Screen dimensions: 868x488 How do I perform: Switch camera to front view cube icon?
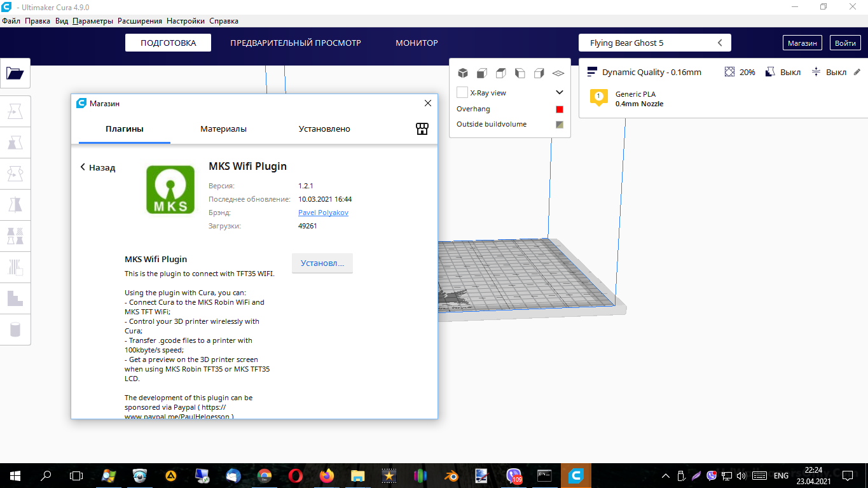click(481, 73)
